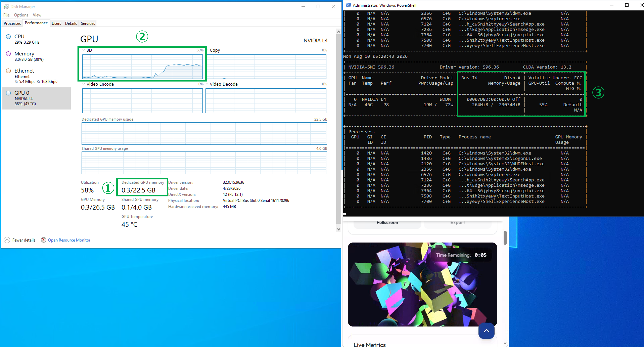Click the Shared GPU memory 0.1/4.0 GB value

(x=137, y=207)
